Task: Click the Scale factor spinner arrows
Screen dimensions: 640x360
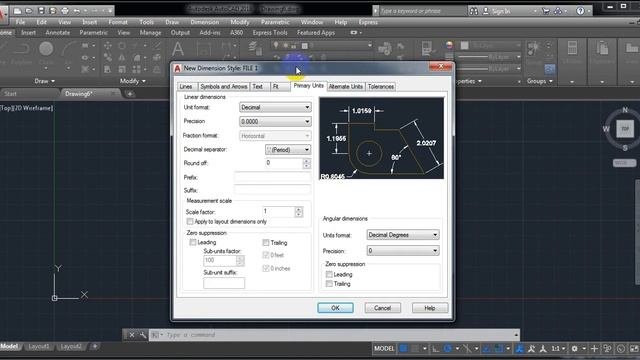Action: click(x=299, y=212)
